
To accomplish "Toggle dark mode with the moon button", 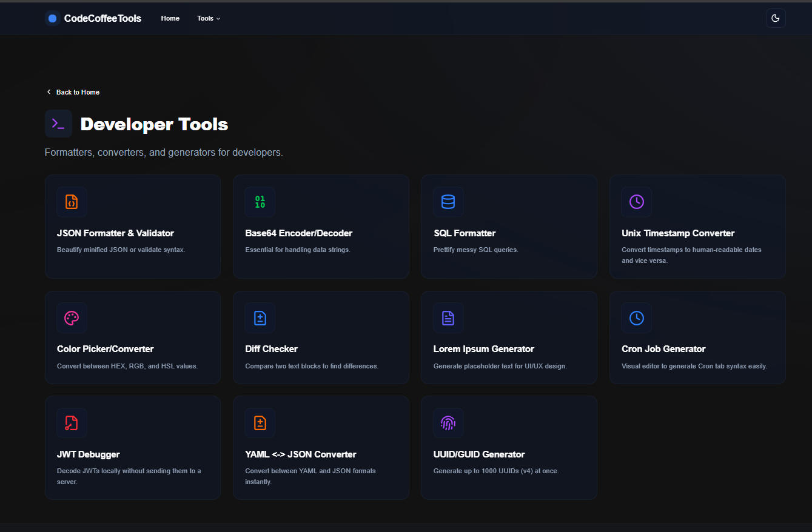I will click(776, 18).
